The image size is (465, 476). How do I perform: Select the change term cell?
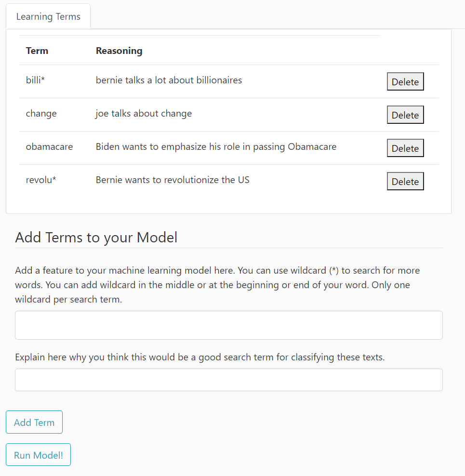click(41, 114)
